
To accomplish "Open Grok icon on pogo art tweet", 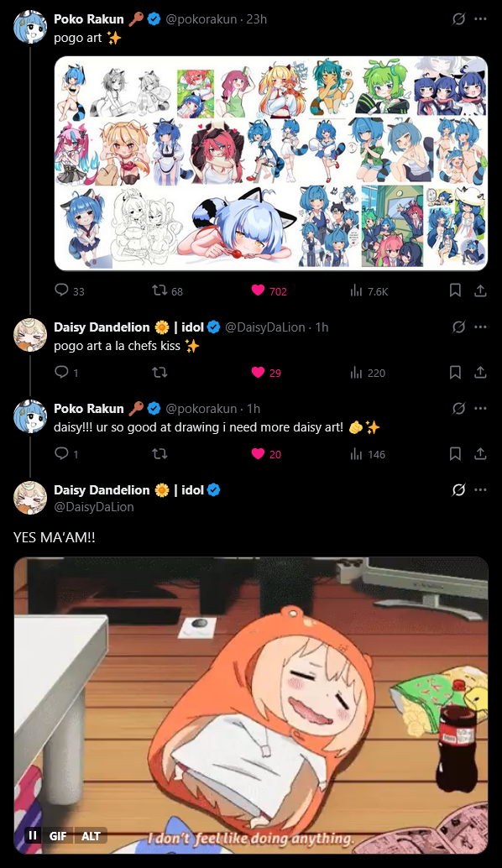I will click(x=458, y=18).
